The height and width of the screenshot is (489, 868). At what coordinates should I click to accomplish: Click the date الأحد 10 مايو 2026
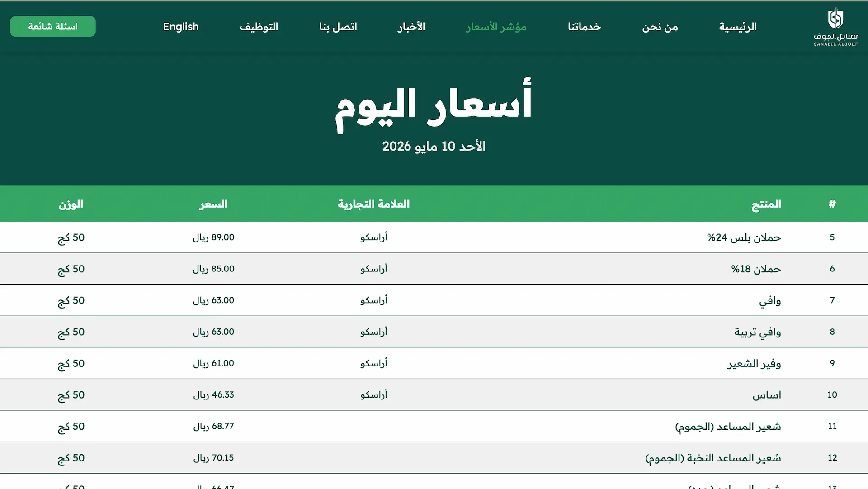tap(434, 146)
